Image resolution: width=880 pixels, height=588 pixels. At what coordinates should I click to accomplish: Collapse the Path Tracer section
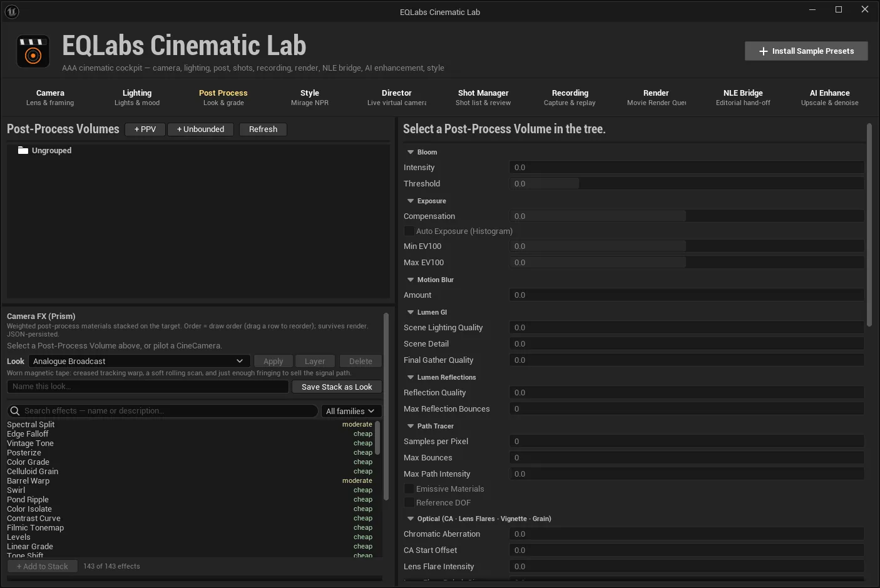pyautogui.click(x=411, y=426)
